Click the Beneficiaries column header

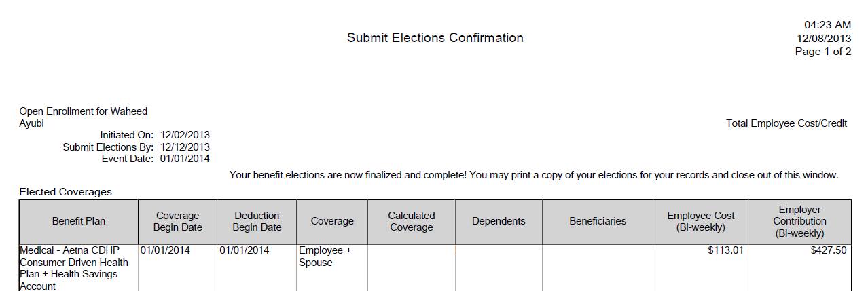[597, 221]
